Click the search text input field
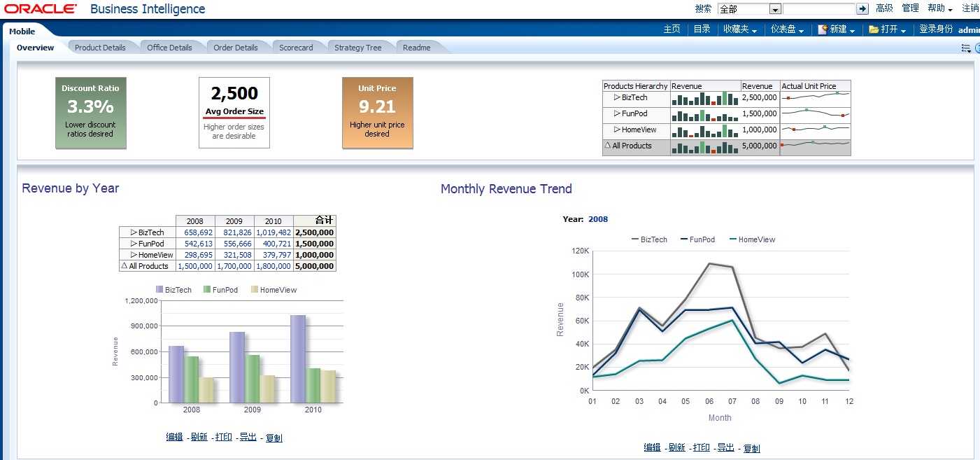This screenshot has height=460, width=980. [x=818, y=9]
